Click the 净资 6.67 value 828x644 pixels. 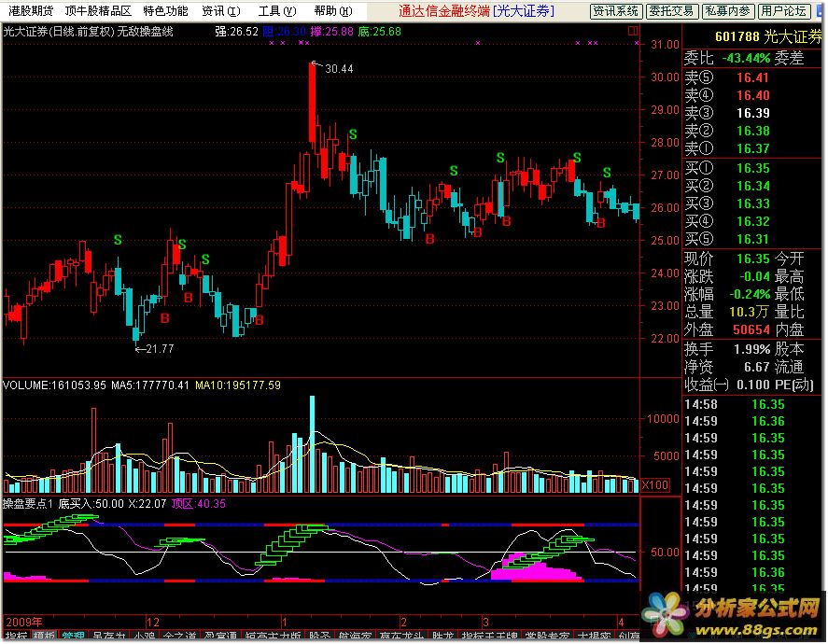point(757,367)
